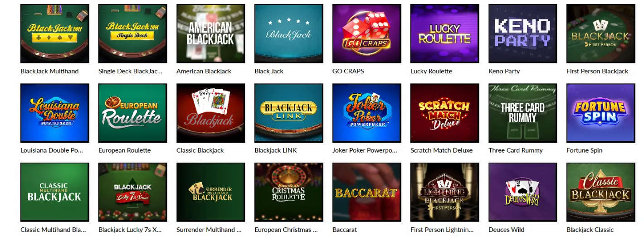Launch Blackjack LINK game thumbnail
644x236 pixels.
point(289,113)
